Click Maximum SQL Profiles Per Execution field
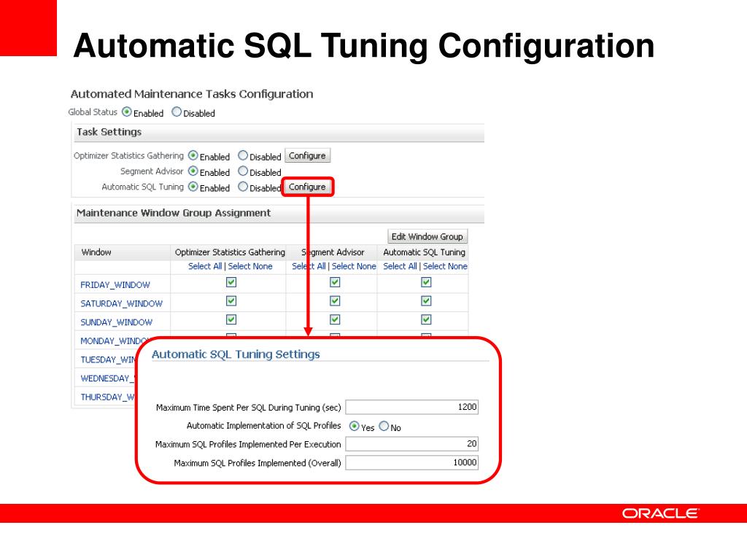The image size is (747, 560). [411, 444]
